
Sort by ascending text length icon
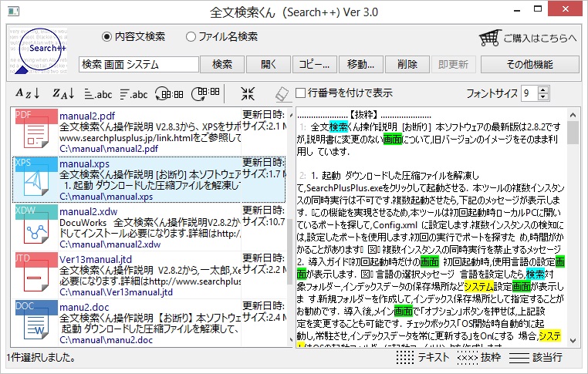click(98, 94)
